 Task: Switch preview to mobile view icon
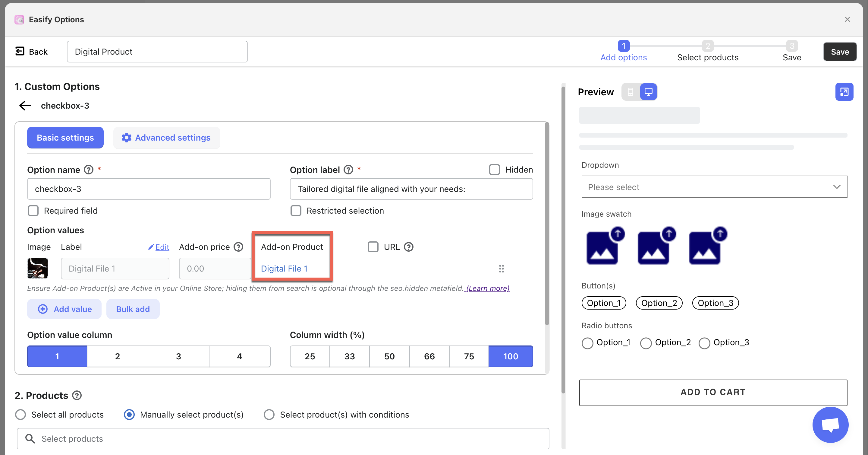coord(631,92)
